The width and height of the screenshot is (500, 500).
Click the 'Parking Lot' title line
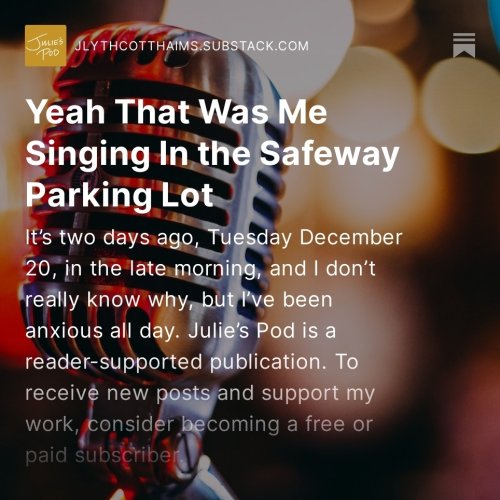(119, 196)
